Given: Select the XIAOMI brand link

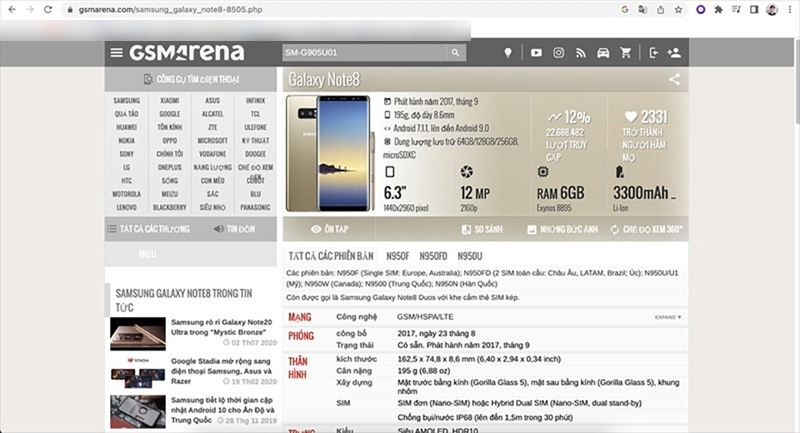Looking at the screenshot, I should pyautogui.click(x=169, y=100).
